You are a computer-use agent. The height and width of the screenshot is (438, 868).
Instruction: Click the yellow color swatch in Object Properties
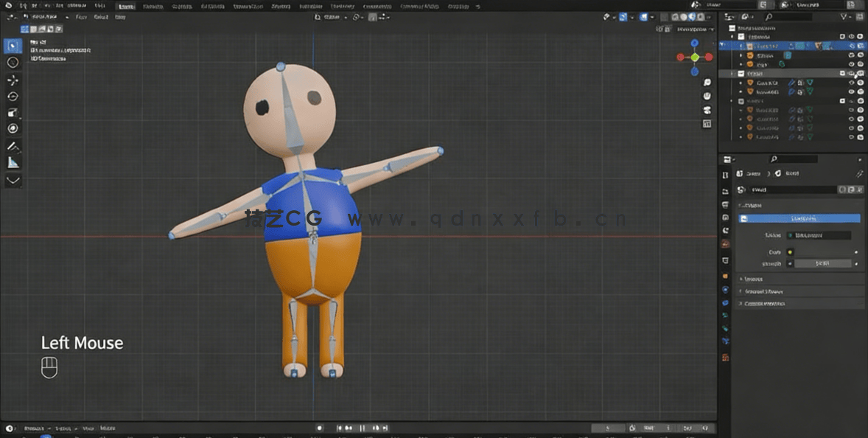(x=791, y=252)
